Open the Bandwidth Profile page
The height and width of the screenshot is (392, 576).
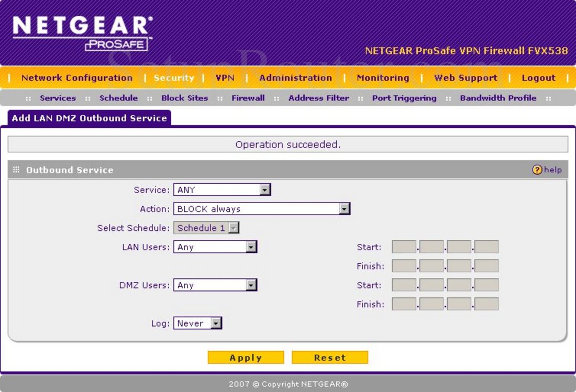[x=497, y=97]
